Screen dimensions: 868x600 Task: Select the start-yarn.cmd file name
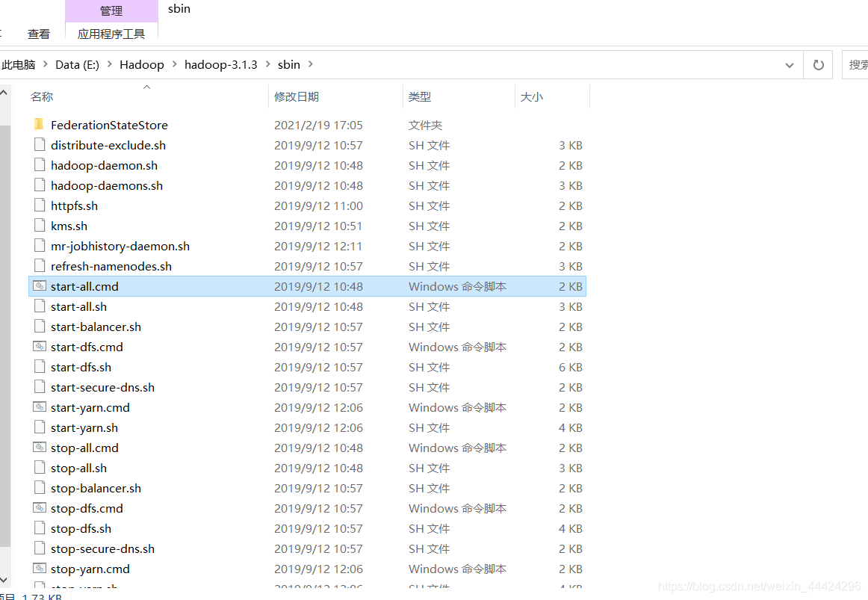90,407
